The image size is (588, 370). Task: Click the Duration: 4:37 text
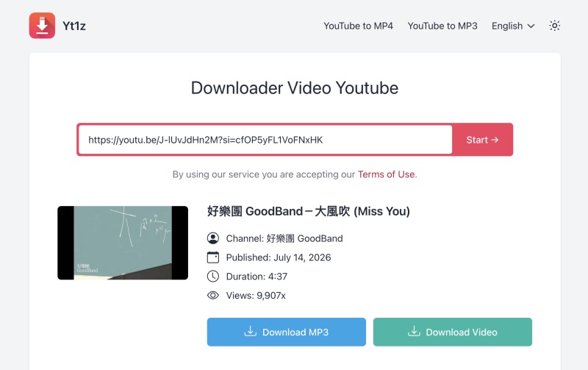pos(257,277)
